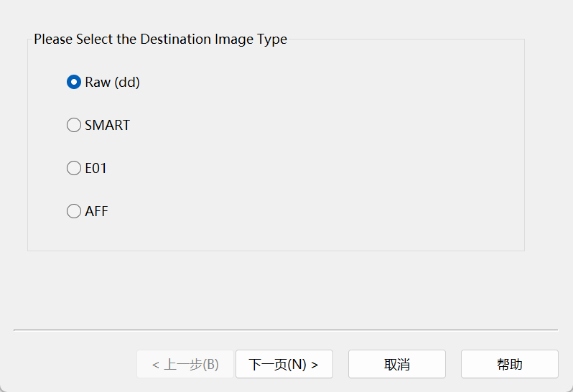This screenshot has height=392, width=573.
Task: Click empty space inside the image type group box
Action: click(x=329, y=146)
